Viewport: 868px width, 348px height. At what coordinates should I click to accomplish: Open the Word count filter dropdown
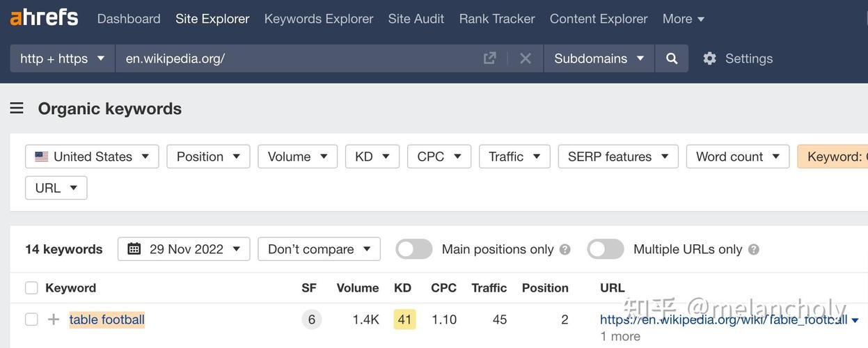(x=738, y=157)
